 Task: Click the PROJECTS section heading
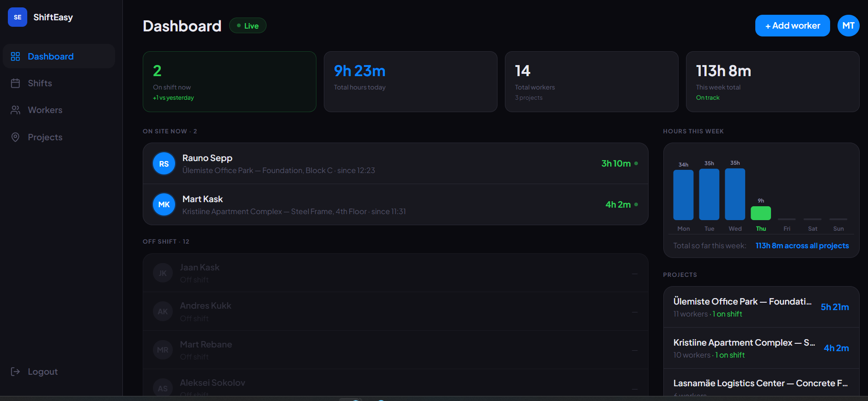tap(680, 275)
